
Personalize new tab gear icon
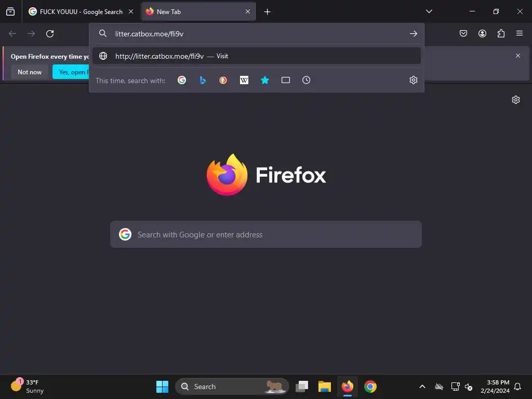click(516, 100)
